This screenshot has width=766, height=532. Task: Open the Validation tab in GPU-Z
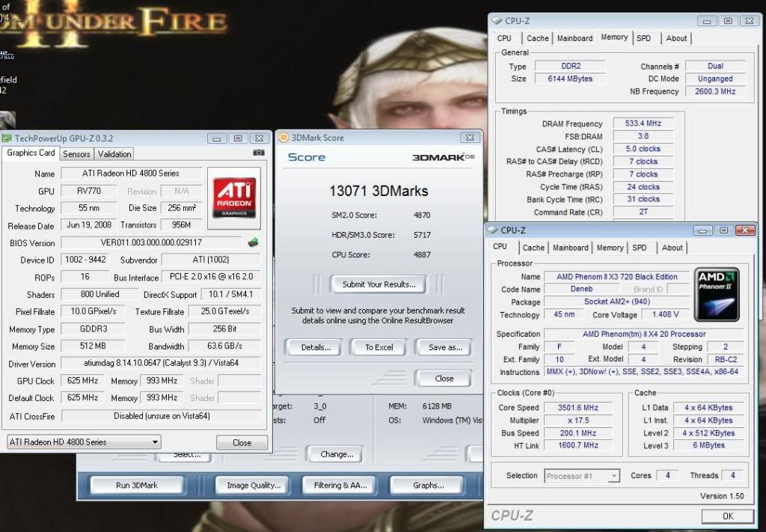[114, 154]
